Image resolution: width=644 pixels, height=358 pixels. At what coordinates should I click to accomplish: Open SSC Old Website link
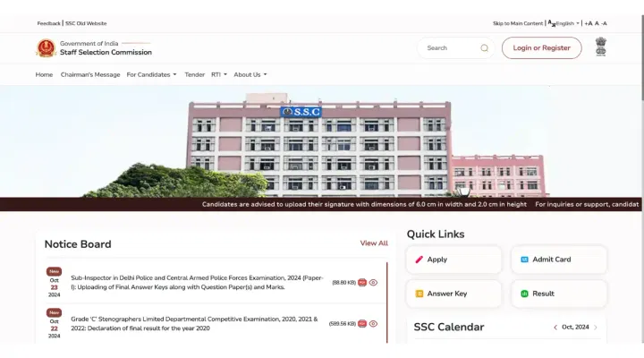(86, 23)
